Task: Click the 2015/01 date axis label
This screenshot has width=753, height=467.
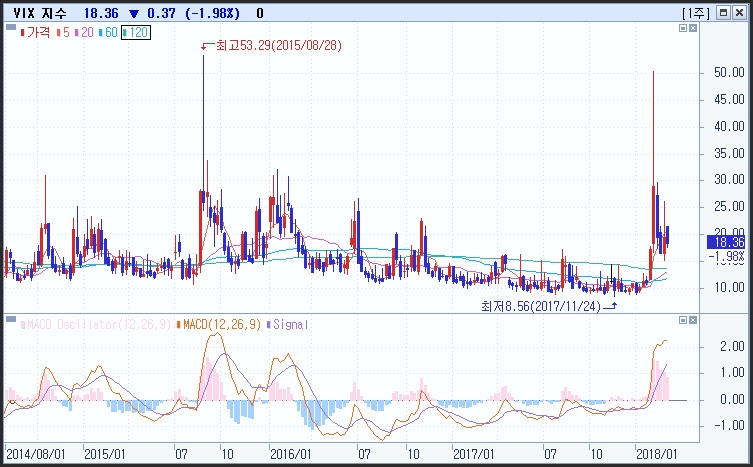Action: pyautogui.click(x=105, y=454)
